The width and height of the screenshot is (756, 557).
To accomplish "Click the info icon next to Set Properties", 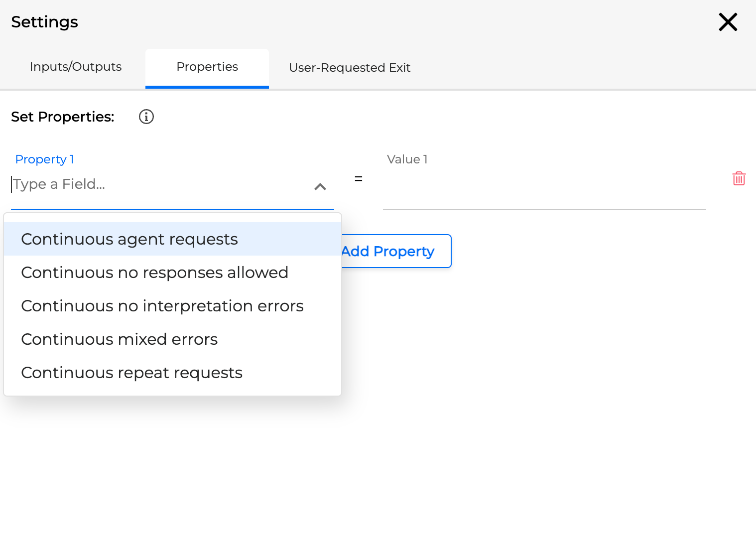I will 146,117.
